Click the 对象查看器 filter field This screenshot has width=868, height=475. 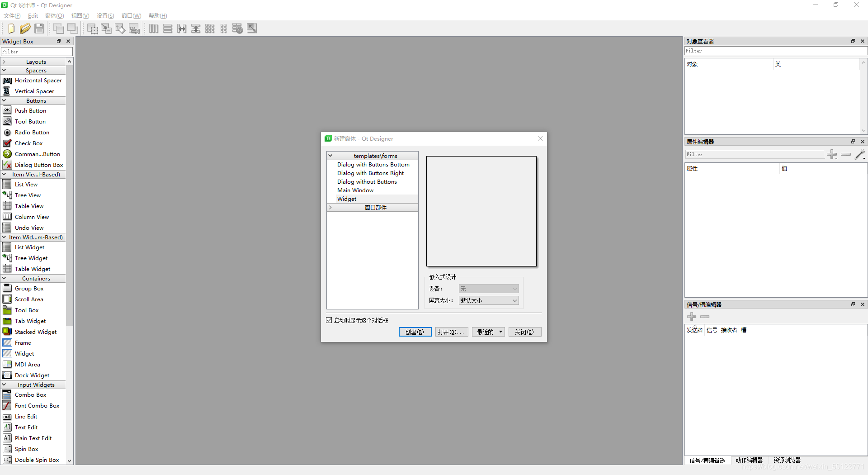click(x=776, y=51)
